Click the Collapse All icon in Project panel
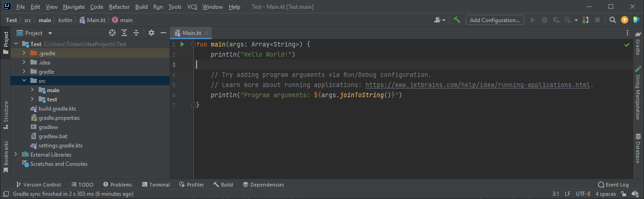The image size is (644, 199). [x=136, y=33]
